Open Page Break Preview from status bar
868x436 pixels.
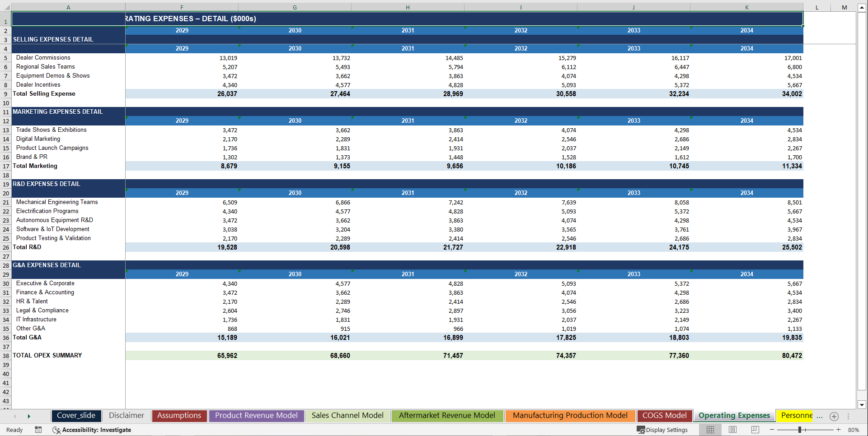755,430
